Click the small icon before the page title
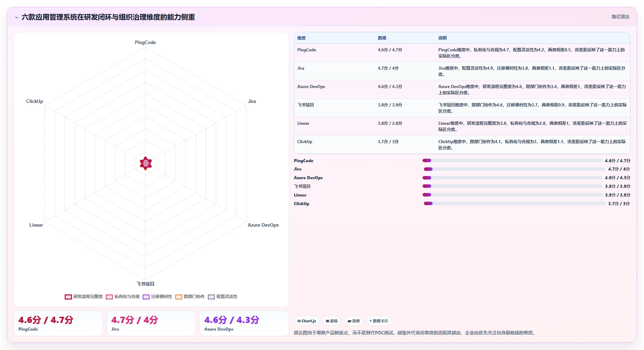The height and width of the screenshot is (350, 644). pos(16,17)
